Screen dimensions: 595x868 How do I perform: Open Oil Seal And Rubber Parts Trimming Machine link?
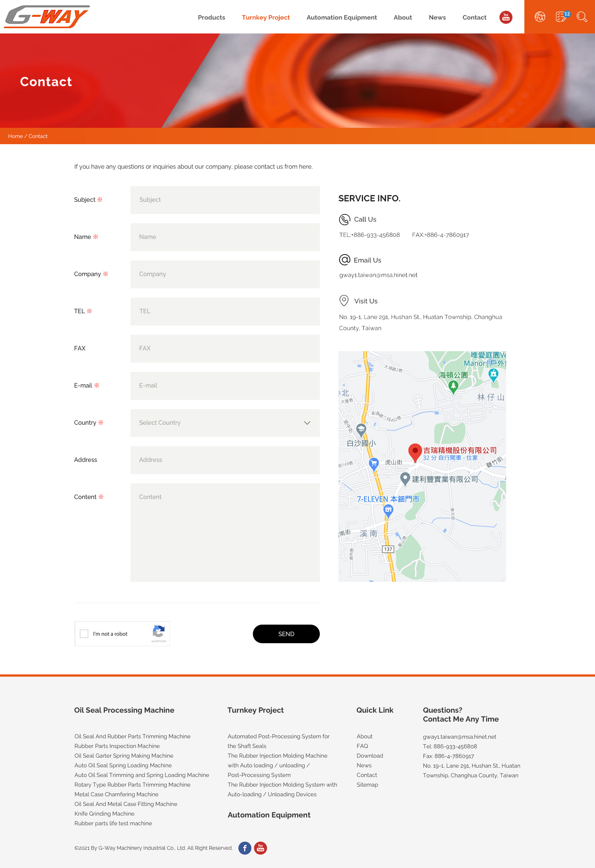point(132,736)
